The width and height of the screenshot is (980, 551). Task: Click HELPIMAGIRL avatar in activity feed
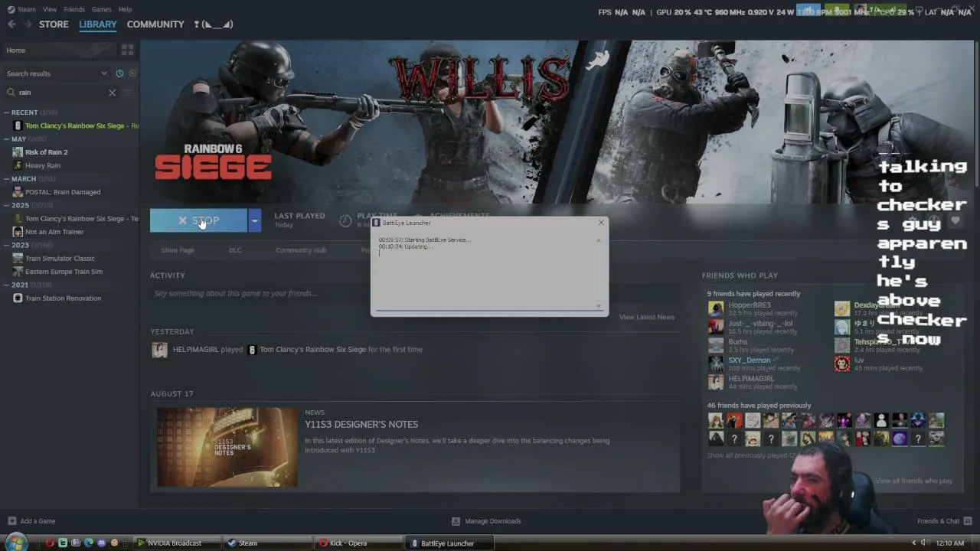pyautogui.click(x=159, y=350)
